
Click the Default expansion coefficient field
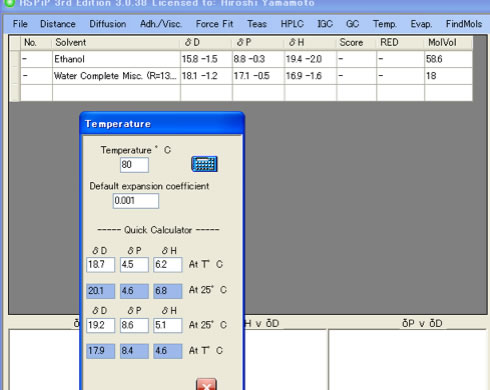pos(136,201)
